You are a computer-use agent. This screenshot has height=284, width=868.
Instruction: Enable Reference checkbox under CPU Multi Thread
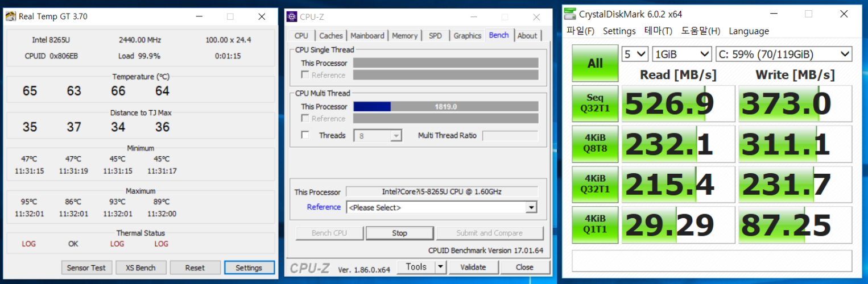305,119
